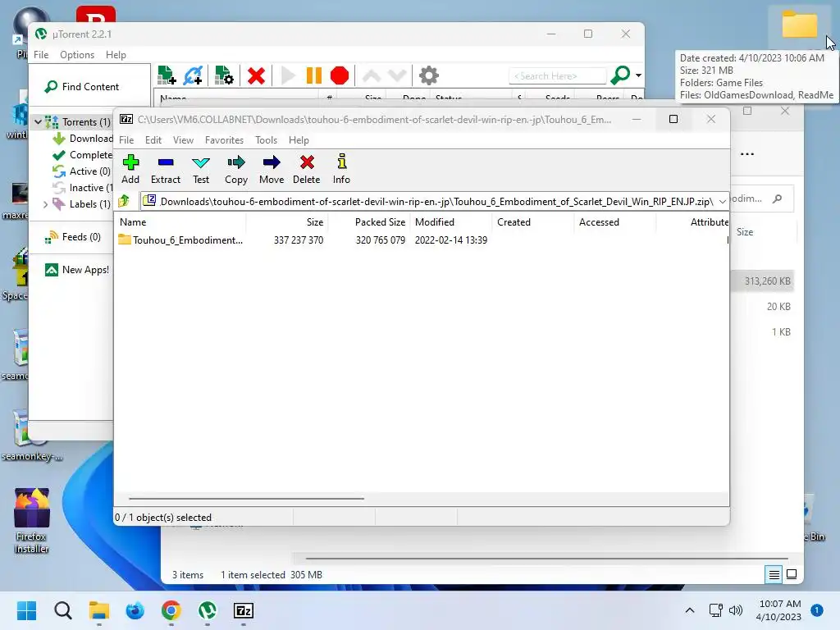Open the Windows Start menu
Image resolution: width=840 pixels, height=630 pixels.
point(27,610)
